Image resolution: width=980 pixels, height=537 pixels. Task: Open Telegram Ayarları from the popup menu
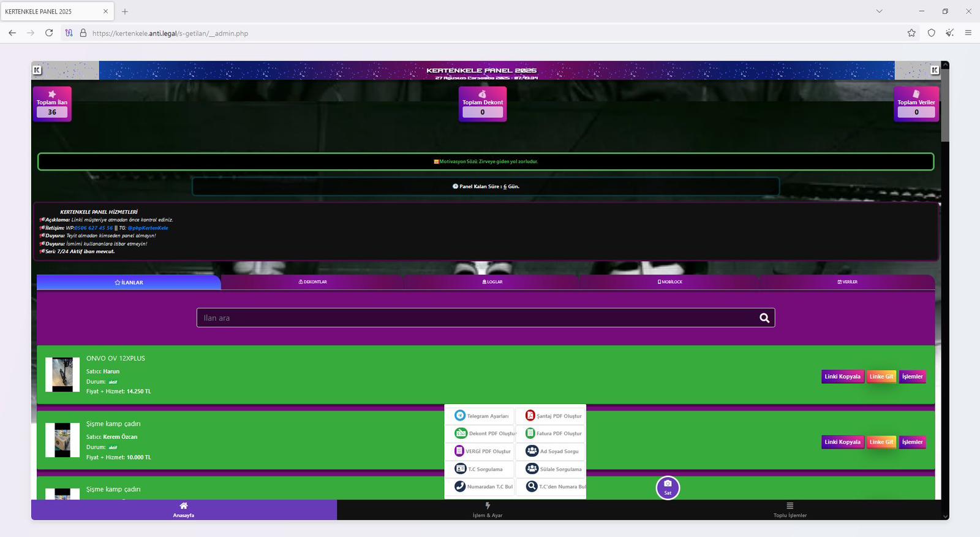[x=481, y=416]
